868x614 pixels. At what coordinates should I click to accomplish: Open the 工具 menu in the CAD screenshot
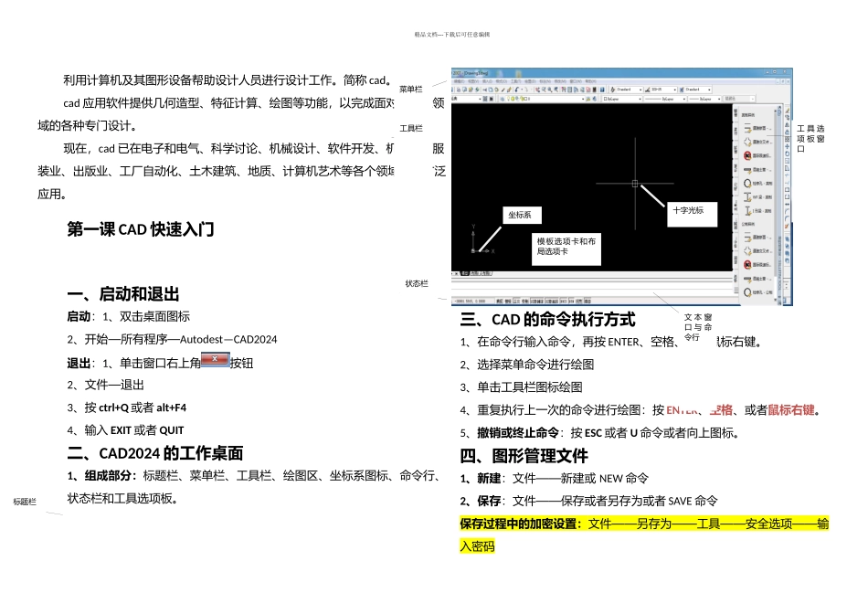(516, 81)
